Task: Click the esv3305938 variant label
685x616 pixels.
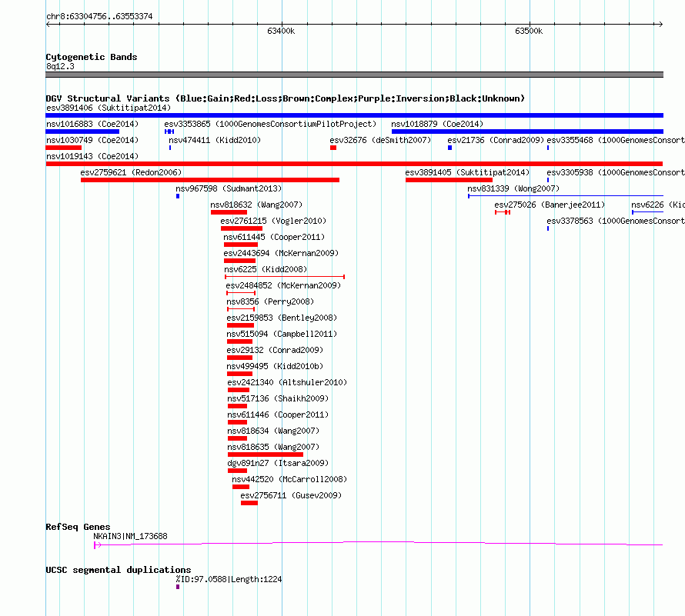Action: (x=616, y=172)
